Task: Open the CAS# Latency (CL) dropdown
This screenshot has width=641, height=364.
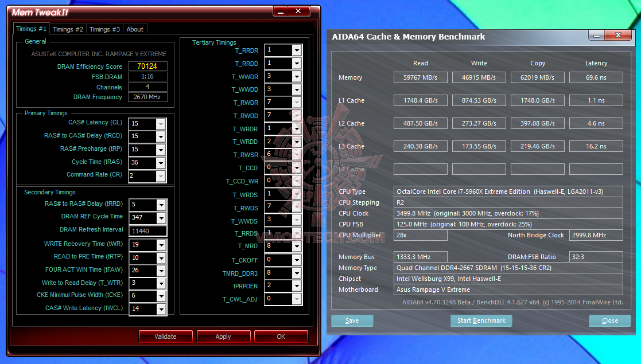Action: pos(161,123)
